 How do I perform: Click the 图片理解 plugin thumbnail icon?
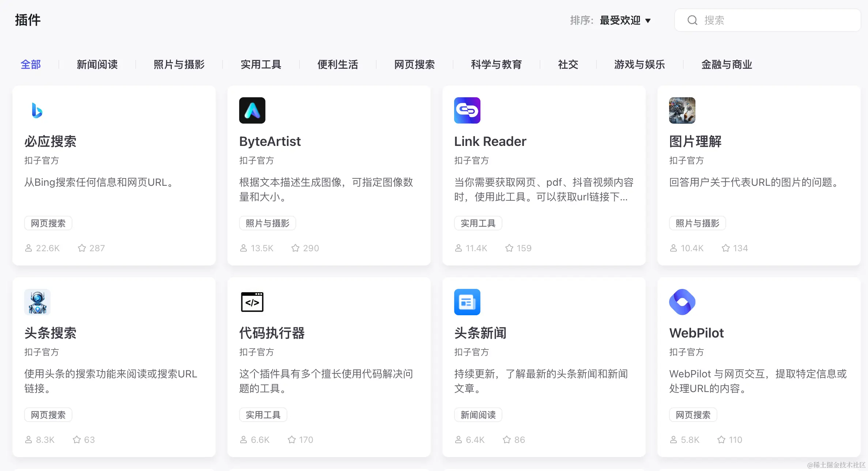[682, 110]
